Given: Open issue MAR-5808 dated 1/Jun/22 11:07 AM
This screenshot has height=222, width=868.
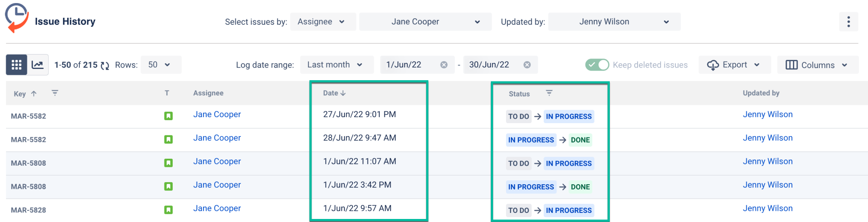Looking at the screenshot, I should pyautogui.click(x=28, y=163).
